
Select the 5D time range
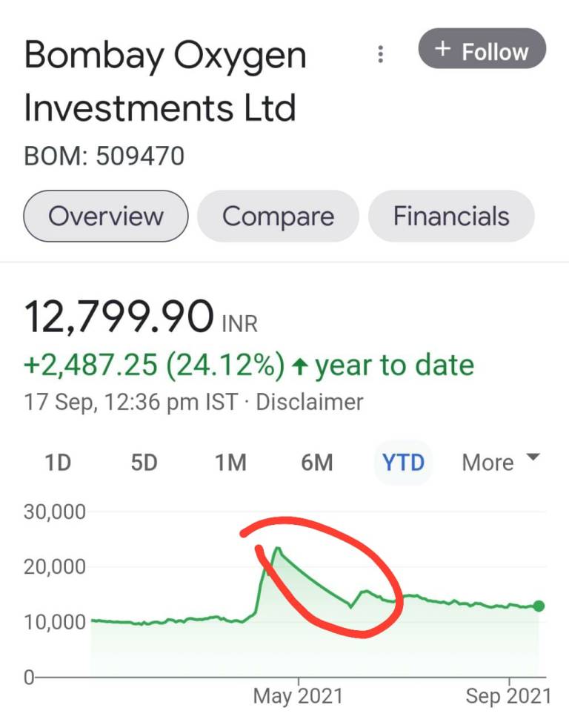pos(144,463)
